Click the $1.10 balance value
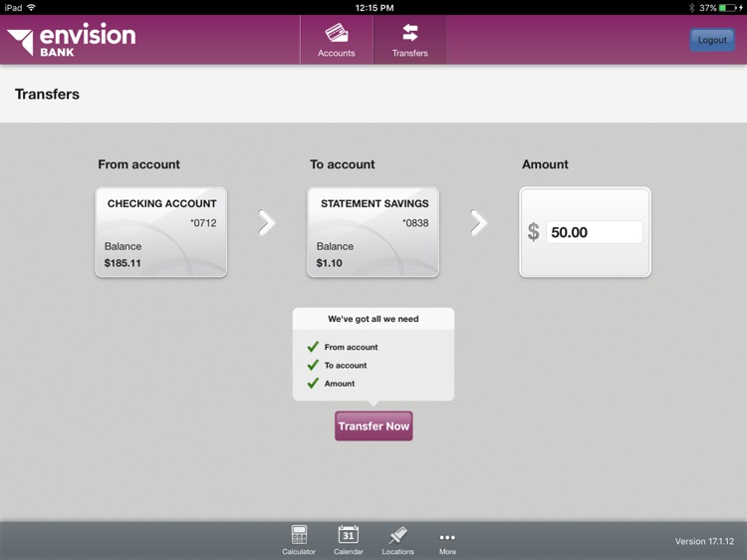The image size is (747, 560). click(x=330, y=263)
